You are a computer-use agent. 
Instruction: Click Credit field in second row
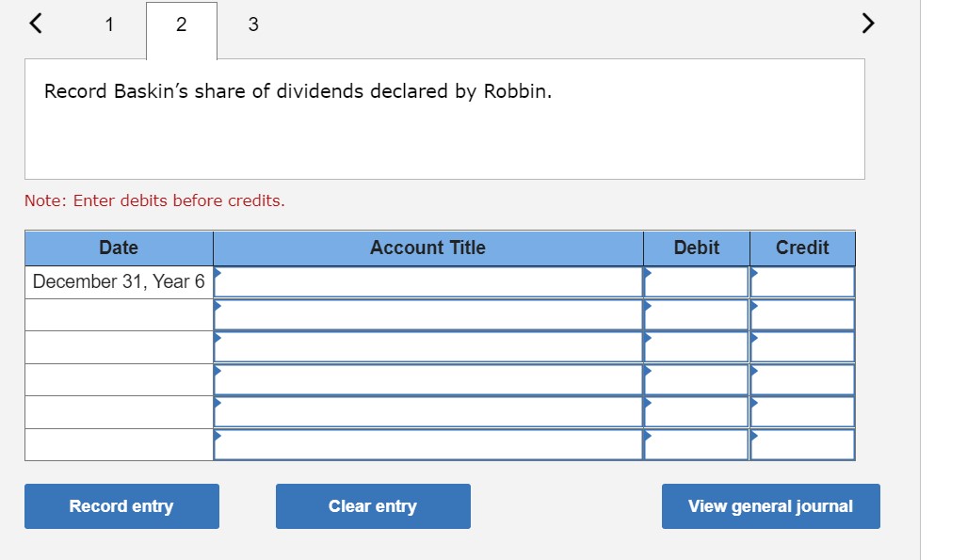802,314
